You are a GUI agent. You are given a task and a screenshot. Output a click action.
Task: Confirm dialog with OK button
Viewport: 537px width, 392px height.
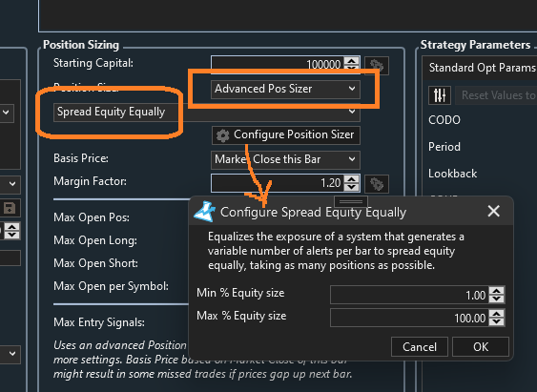pyautogui.click(x=481, y=347)
